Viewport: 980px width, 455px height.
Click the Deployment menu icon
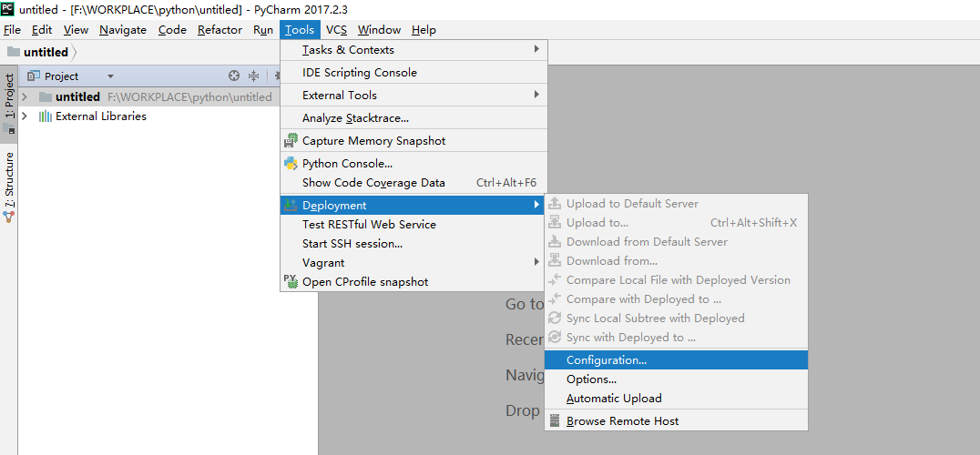291,205
